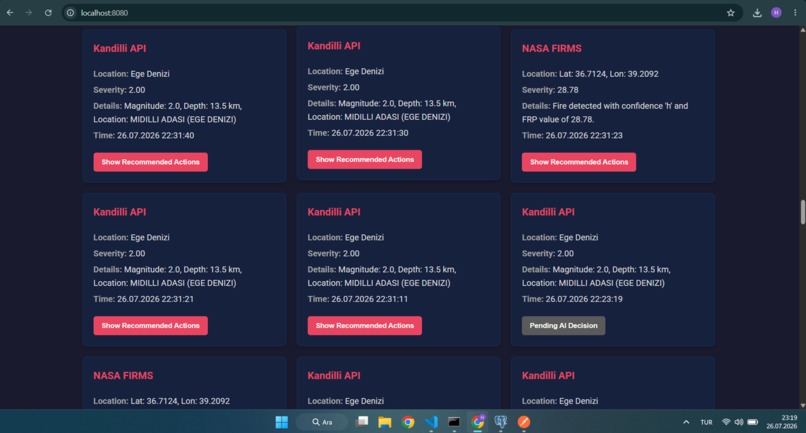Show hidden system tray icons chevron
This screenshot has width=806, height=433.
(686, 422)
